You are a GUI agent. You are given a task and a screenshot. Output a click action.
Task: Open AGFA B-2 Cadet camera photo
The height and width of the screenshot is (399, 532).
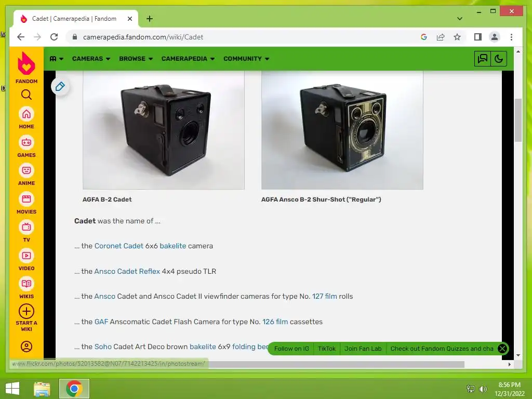coord(164,130)
